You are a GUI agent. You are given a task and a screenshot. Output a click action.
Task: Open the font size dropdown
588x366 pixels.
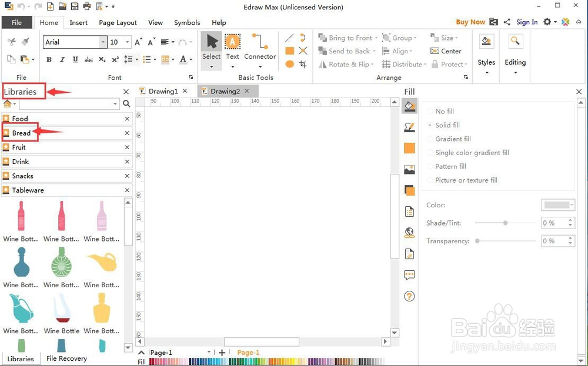tap(128, 42)
